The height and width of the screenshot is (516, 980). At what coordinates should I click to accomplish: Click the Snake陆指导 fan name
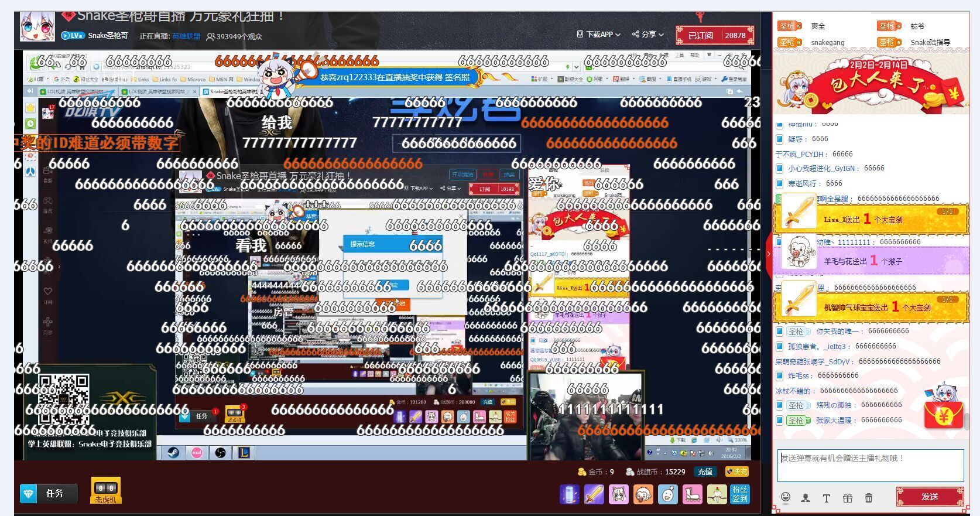coord(930,43)
